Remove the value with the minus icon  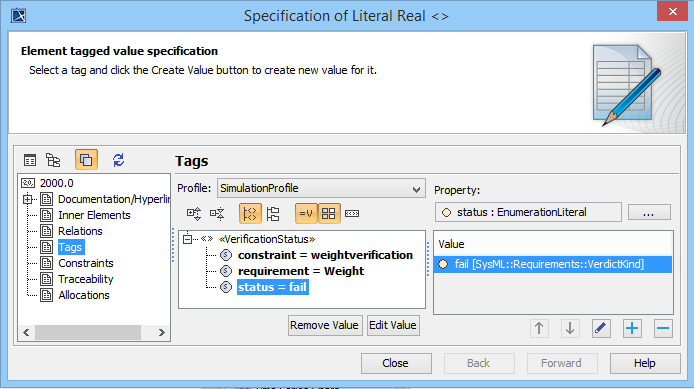click(663, 328)
